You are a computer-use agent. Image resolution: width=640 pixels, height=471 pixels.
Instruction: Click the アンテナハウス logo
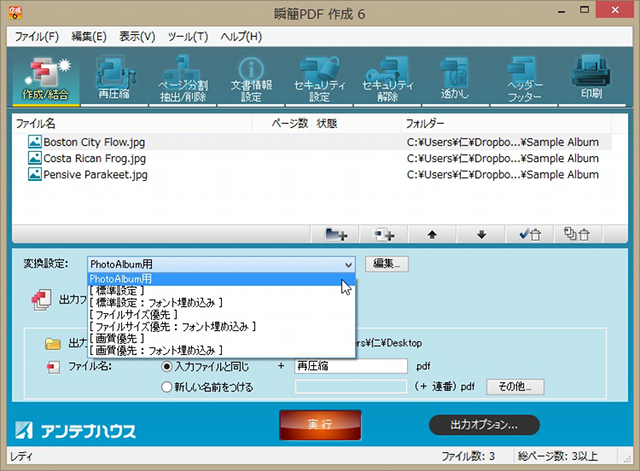coord(76,431)
